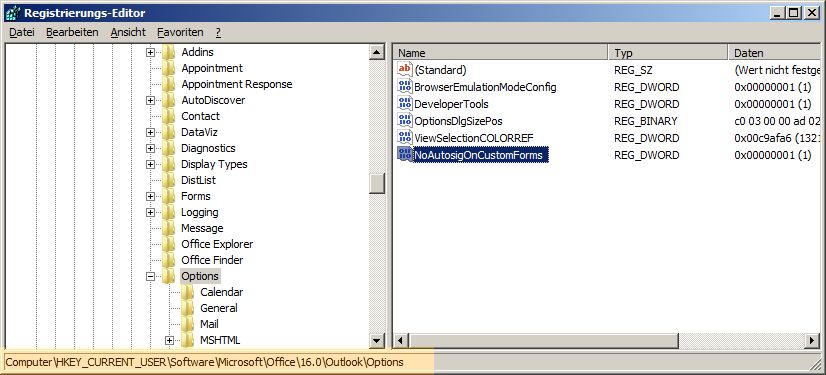Click the ViewSelectionCOLORREF DWORD icon

pos(405,137)
